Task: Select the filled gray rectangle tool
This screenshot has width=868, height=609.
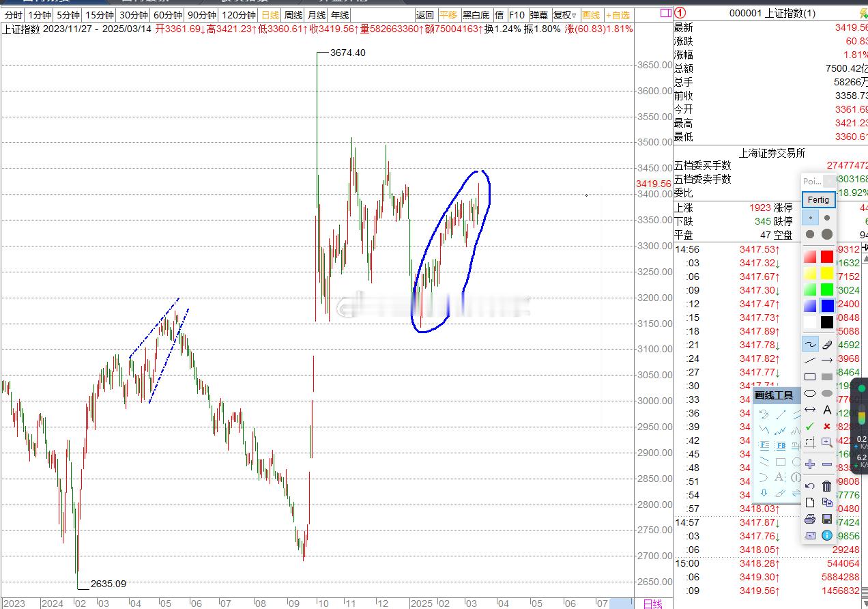Action: pyautogui.click(x=827, y=377)
